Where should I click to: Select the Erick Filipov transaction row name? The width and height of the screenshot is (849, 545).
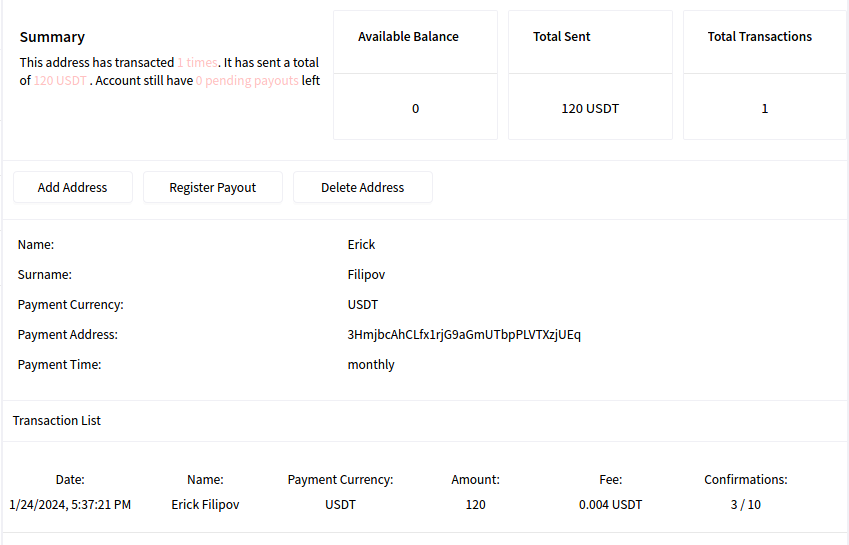pos(205,505)
